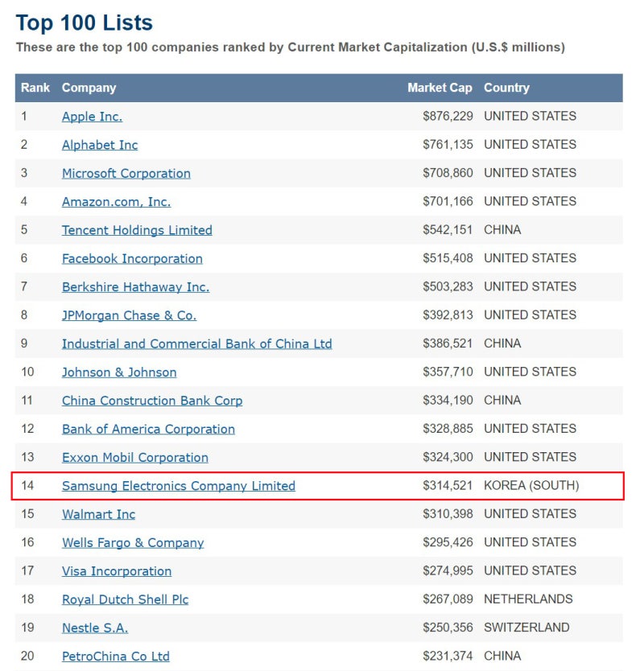644x671 pixels.
Task: Click the Top 100 Lists heading
Action: point(84,23)
